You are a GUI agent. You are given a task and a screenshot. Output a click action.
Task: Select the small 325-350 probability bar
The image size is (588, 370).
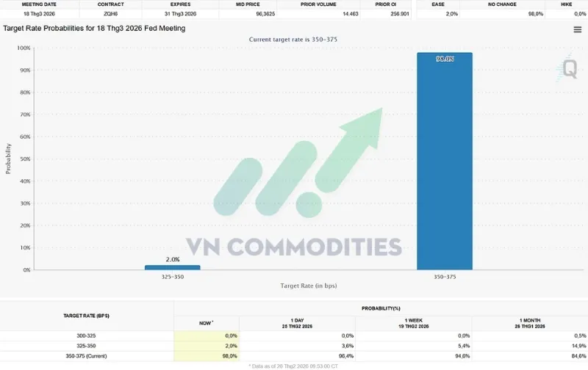pyautogui.click(x=172, y=267)
